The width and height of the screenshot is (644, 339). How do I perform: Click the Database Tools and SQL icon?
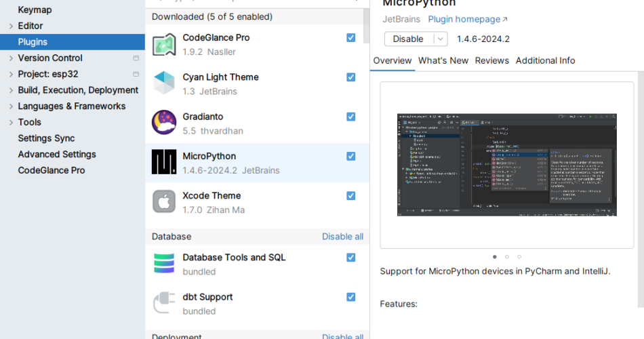point(164,263)
